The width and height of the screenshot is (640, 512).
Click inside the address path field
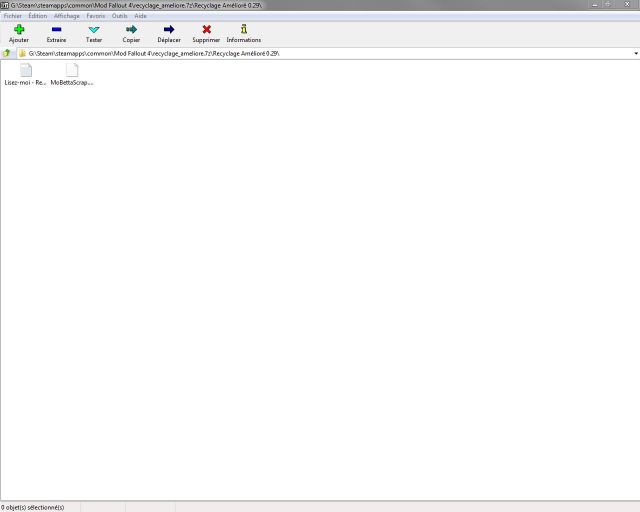click(x=328, y=53)
